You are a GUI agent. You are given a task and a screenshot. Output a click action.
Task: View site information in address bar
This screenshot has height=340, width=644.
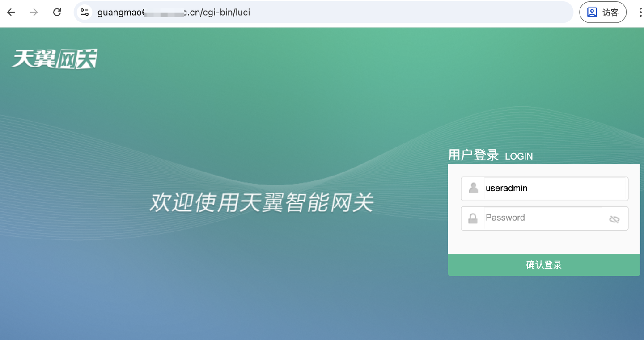pyautogui.click(x=85, y=12)
